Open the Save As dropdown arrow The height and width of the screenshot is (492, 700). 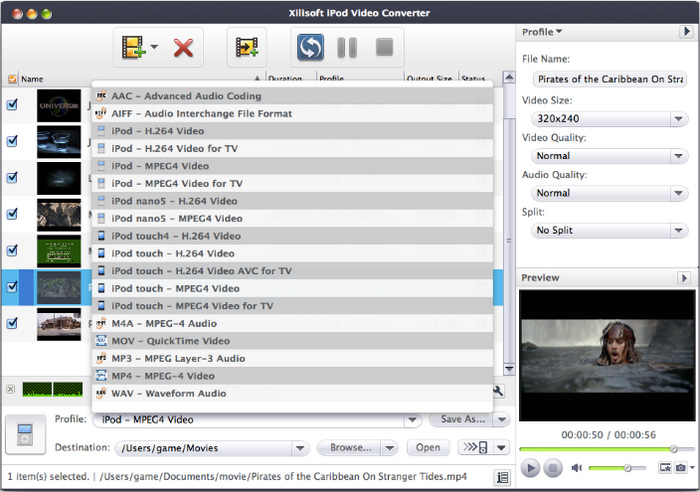(x=502, y=419)
